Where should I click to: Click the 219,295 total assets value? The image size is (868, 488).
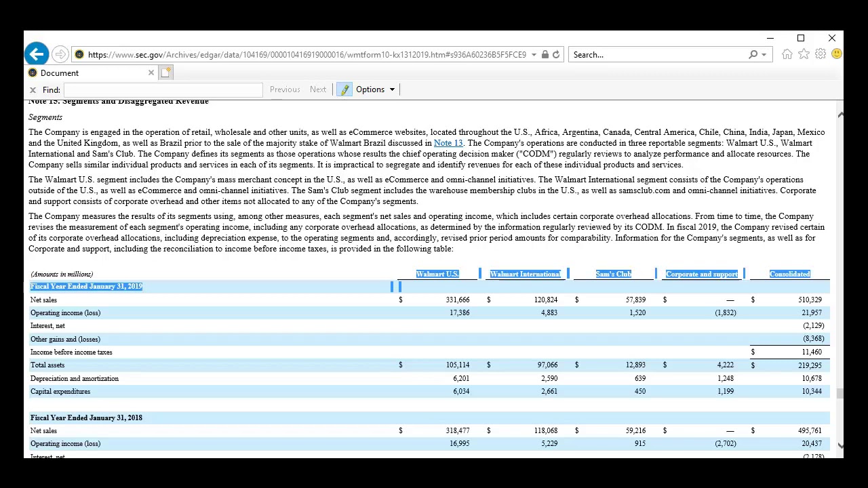tap(810, 365)
